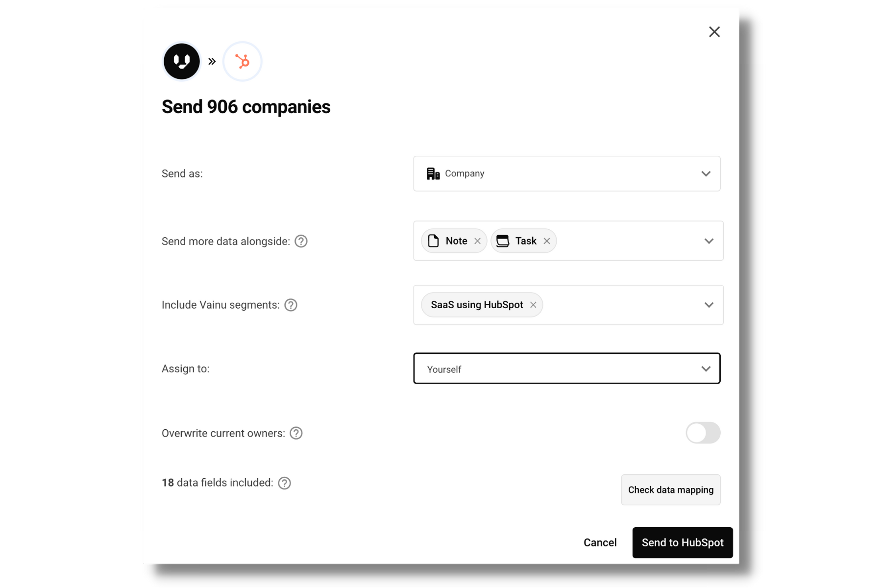Remove the Note chip

(x=477, y=241)
